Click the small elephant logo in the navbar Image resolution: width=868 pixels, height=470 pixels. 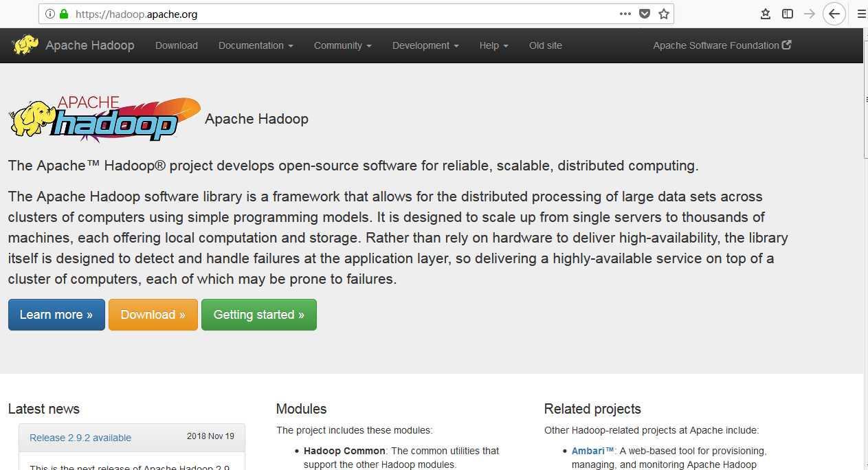point(25,45)
